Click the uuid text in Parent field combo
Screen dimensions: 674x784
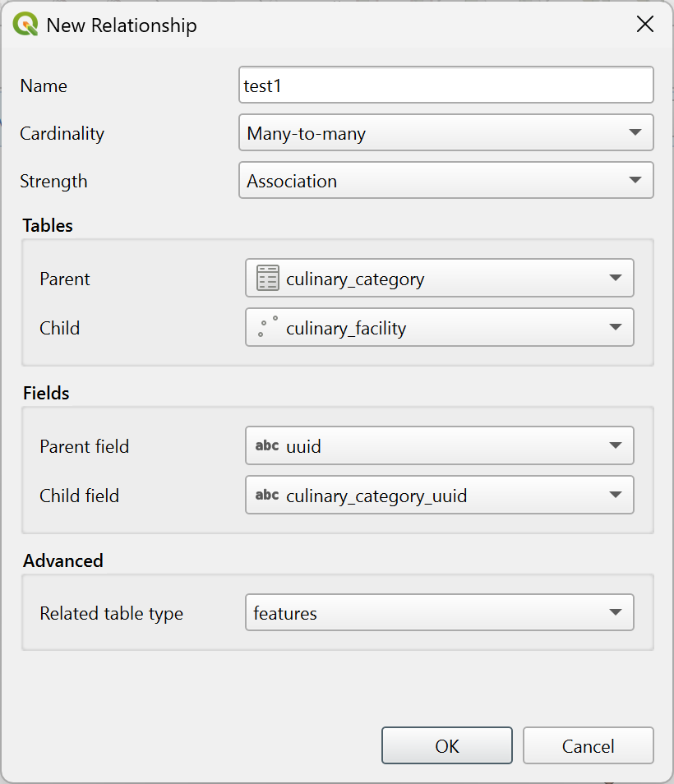[303, 447]
